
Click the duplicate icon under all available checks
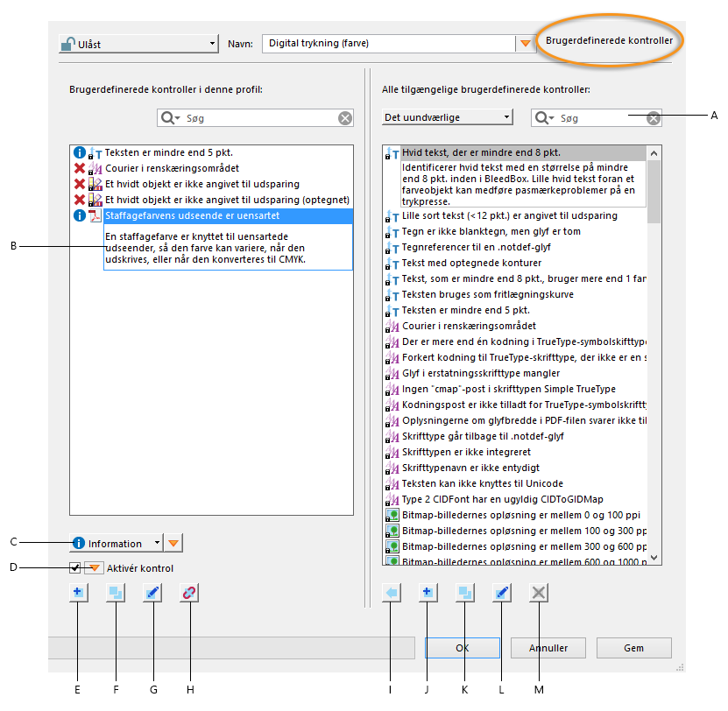(x=465, y=592)
